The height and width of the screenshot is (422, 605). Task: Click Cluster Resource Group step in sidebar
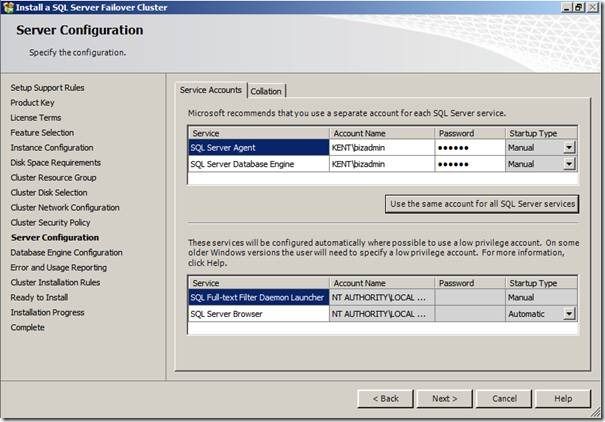[54, 178]
